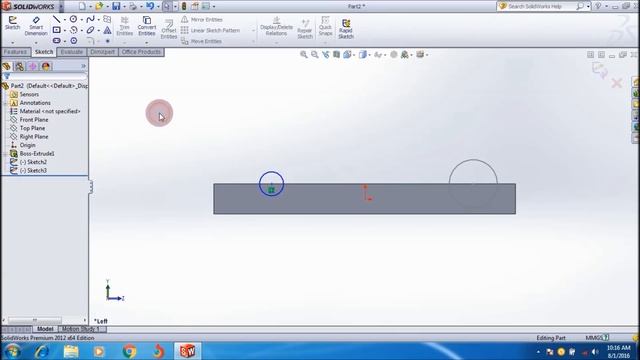Open the Undo dropdown arrow
The height and width of the screenshot is (360, 640).
pos(158,7)
